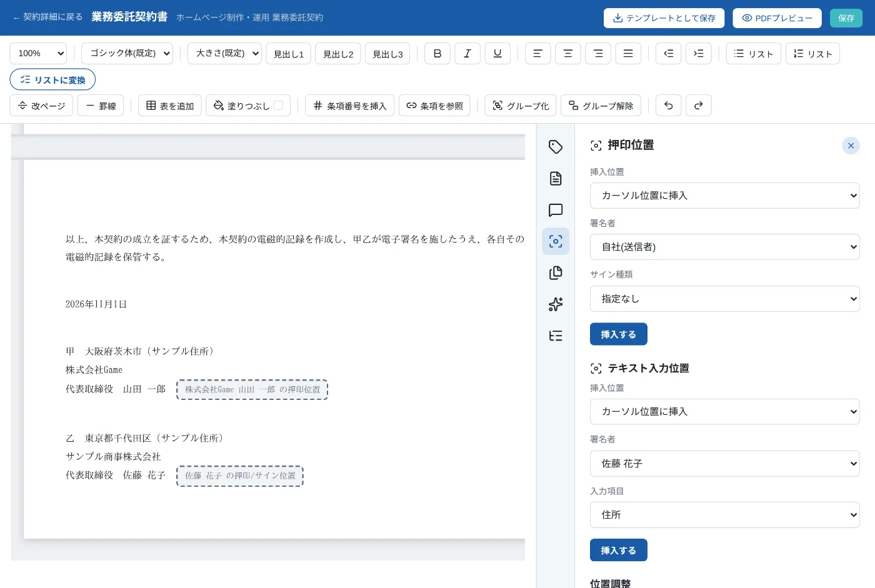Open font ゴシック体(既定) dropdown

coord(127,54)
